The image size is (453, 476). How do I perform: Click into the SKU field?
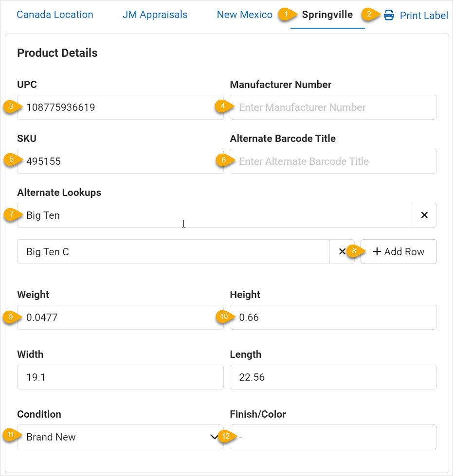point(120,161)
